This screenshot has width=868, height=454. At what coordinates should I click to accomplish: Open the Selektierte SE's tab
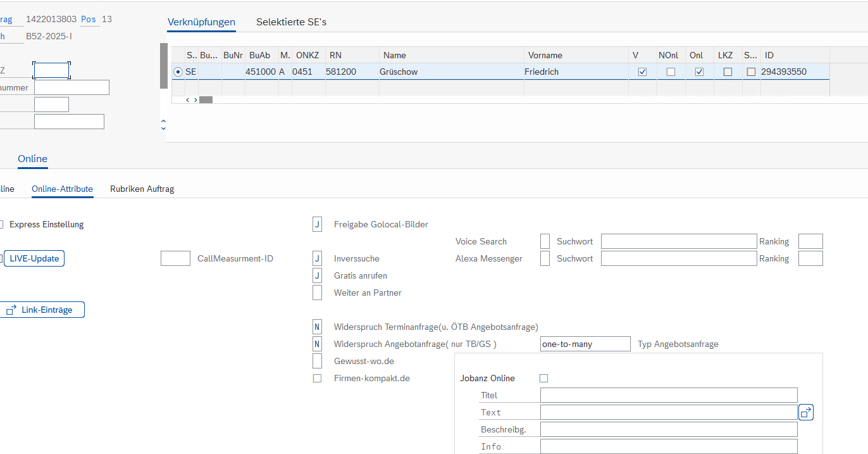[x=291, y=22]
